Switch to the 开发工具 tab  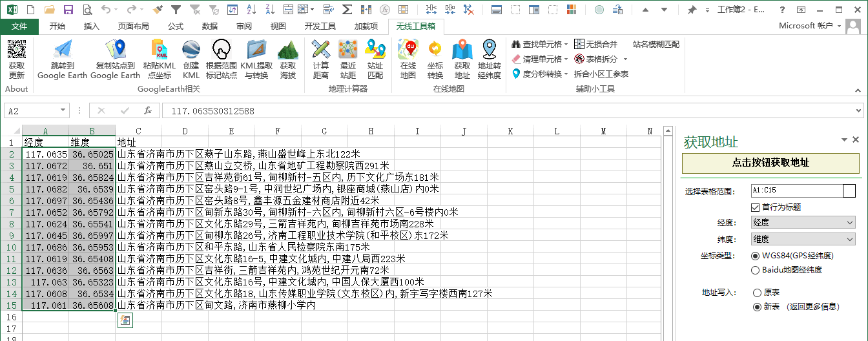point(320,26)
